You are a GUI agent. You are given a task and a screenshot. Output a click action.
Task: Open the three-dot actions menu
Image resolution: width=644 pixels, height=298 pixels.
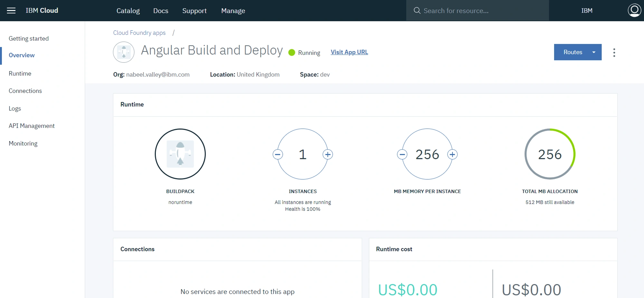[x=614, y=52]
